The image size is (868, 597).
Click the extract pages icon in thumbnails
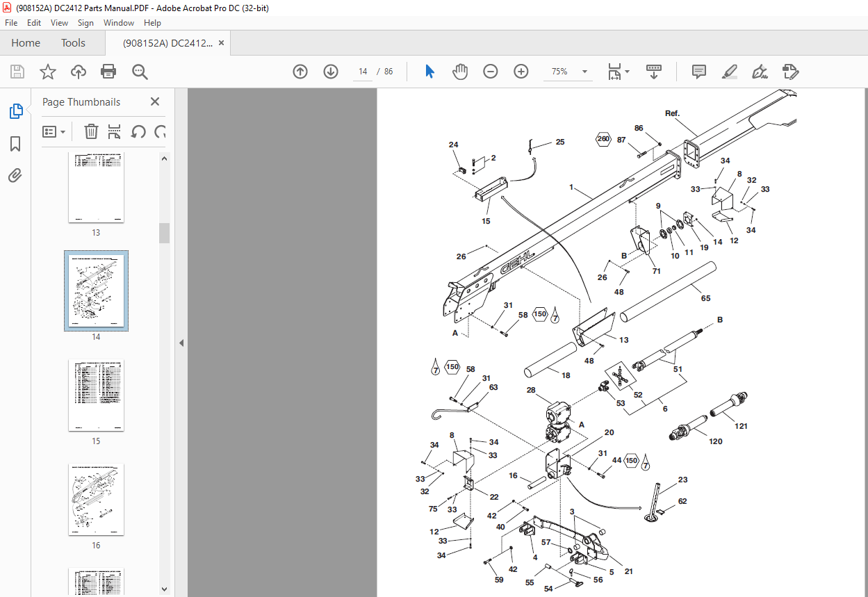pyautogui.click(x=115, y=131)
